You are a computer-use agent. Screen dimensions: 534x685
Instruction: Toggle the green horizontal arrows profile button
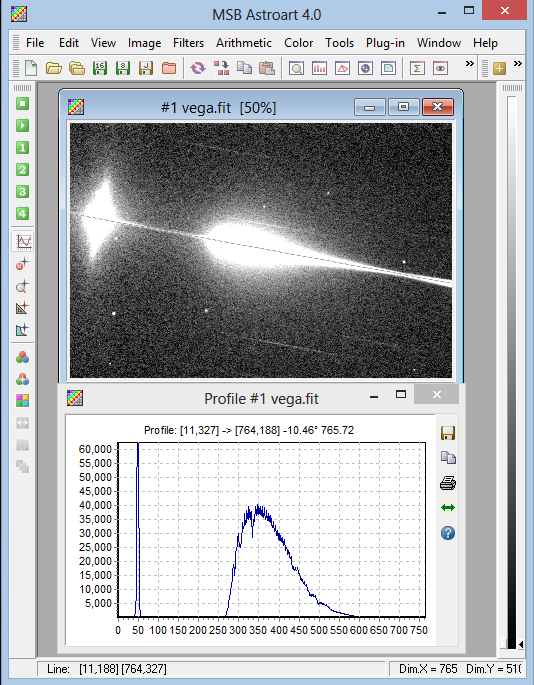(448, 508)
